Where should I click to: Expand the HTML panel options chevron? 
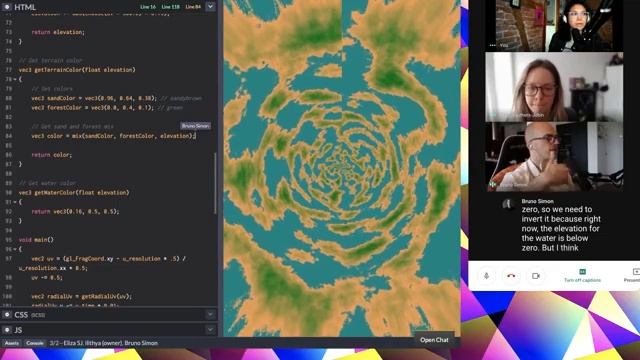210,7
